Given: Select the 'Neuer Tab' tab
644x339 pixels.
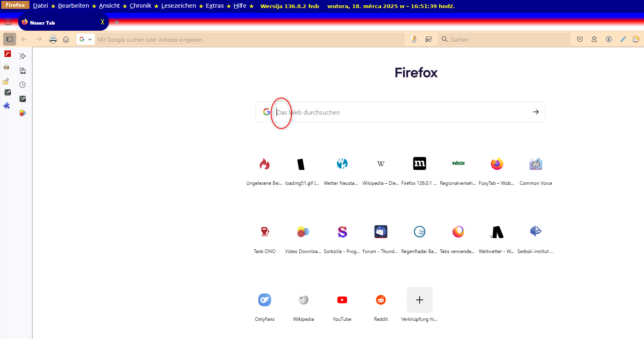Looking at the screenshot, I should tap(63, 22).
